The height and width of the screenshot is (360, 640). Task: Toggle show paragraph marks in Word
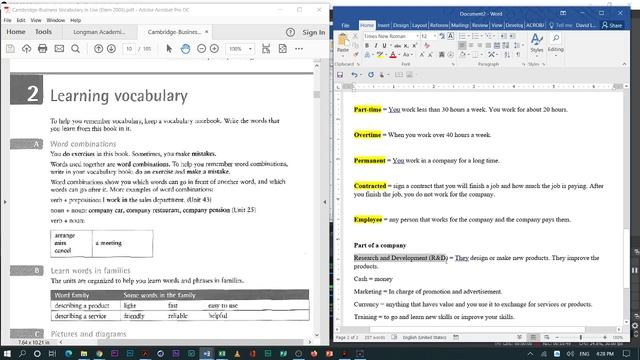pos(518,54)
